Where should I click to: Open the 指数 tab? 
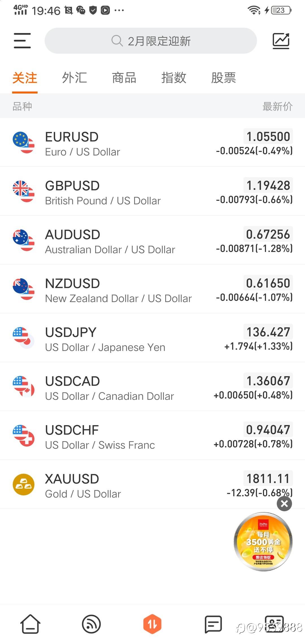(x=174, y=78)
